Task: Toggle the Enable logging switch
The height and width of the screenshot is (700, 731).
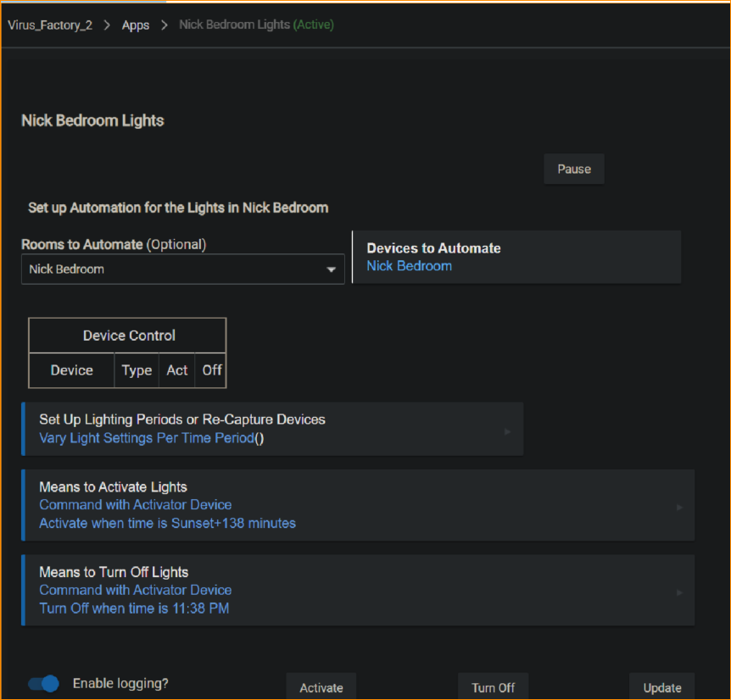Action: pyautogui.click(x=43, y=683)
